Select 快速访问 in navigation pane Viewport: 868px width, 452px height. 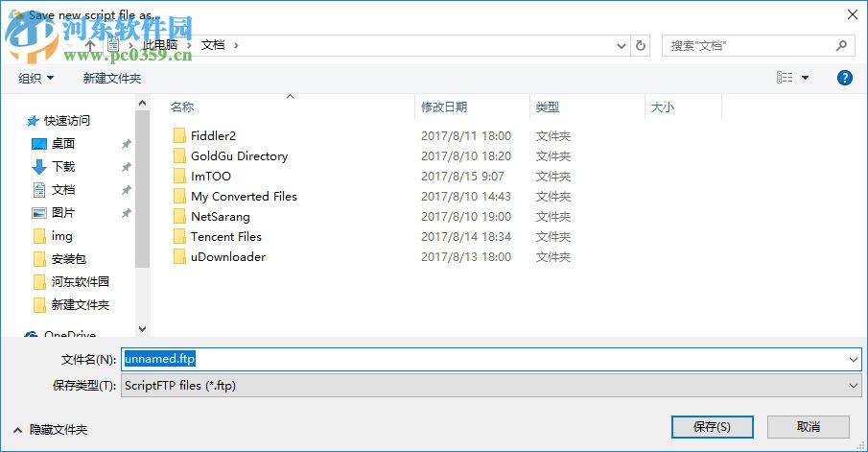[x=66, y=121]
